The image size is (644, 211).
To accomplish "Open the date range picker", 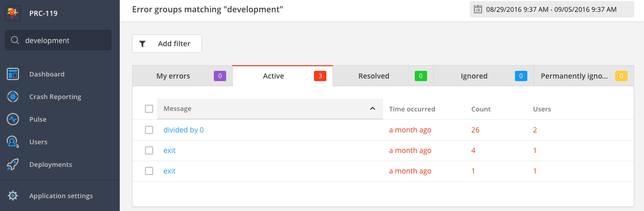I will click(x=551, y=9).
